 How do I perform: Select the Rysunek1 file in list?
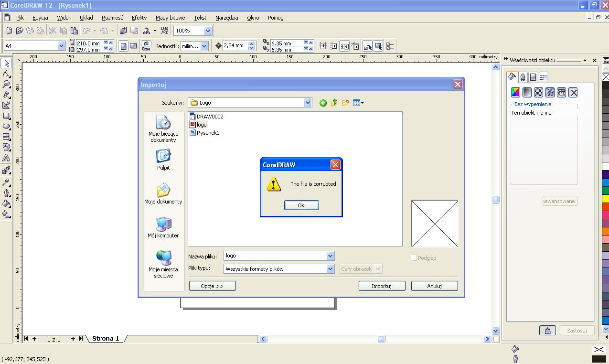pyautogui.click(x=207, y=133)
